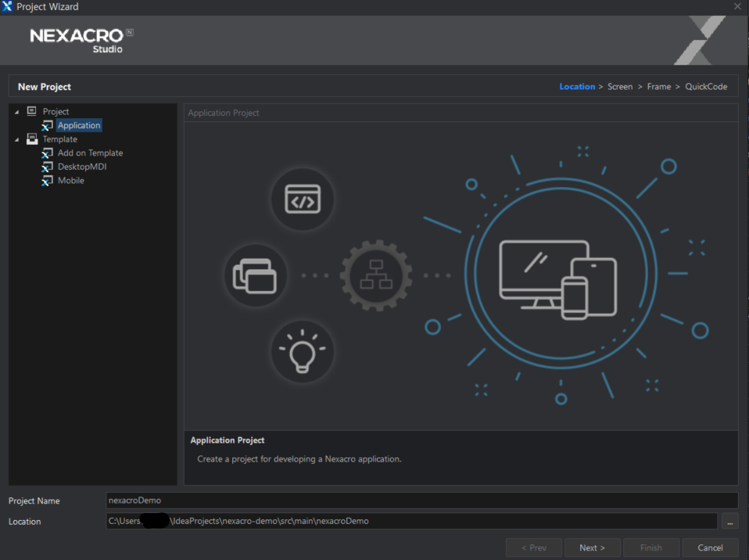Click the Application item icon
The height and width of the screenshot is (560, 749).
pos(47,126)
